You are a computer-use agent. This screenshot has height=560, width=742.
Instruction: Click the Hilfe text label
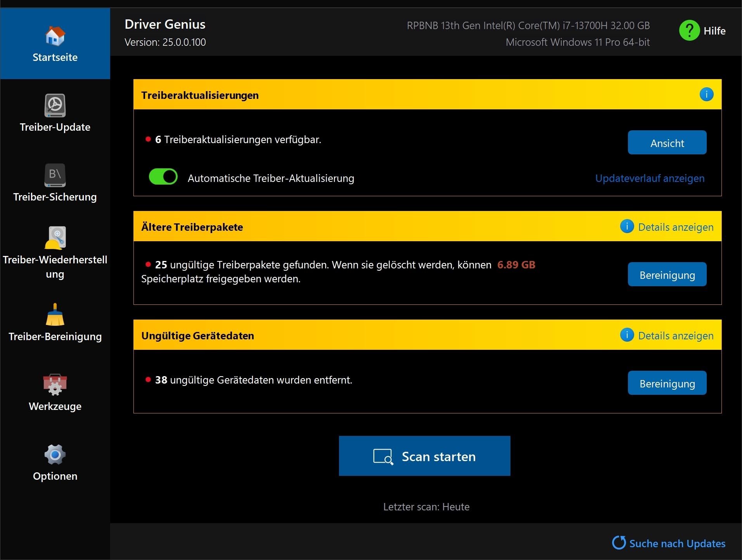(x=714, y=31)
